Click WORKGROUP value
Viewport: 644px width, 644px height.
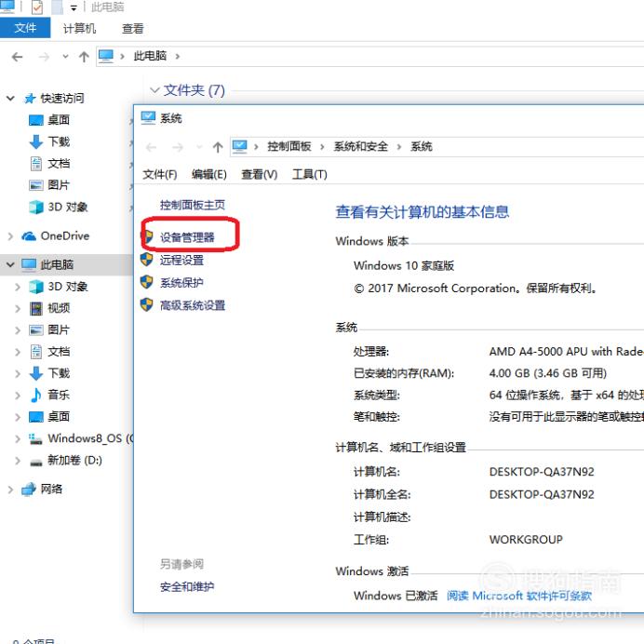[x=526, y=540]
